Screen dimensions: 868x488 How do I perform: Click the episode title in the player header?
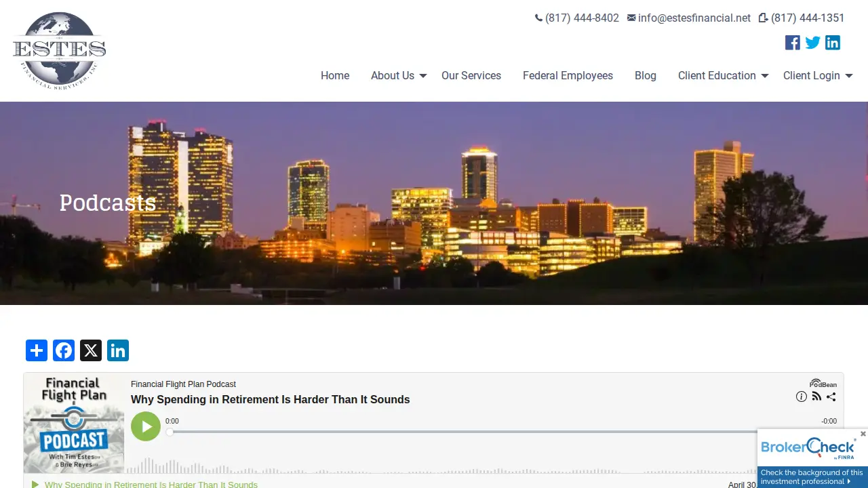point(271,400)
